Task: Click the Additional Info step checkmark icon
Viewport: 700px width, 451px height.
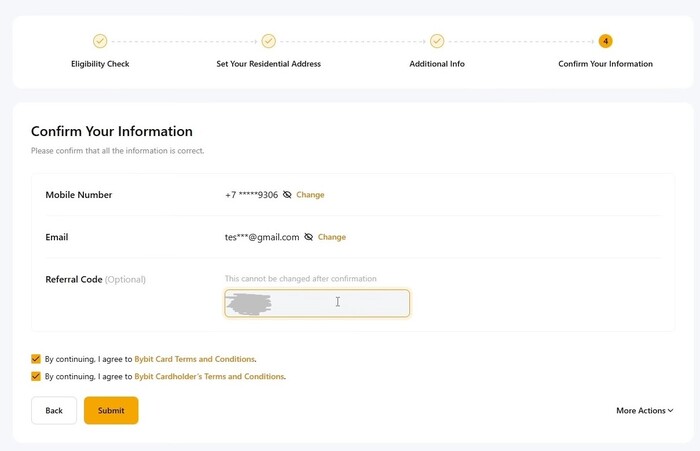Action: [x=437, y=41]
